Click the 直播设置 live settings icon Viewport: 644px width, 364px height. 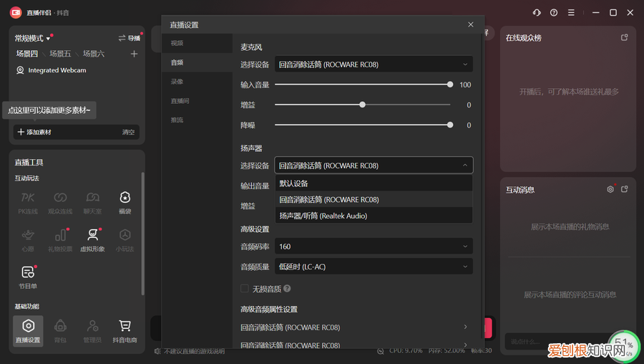28,331
